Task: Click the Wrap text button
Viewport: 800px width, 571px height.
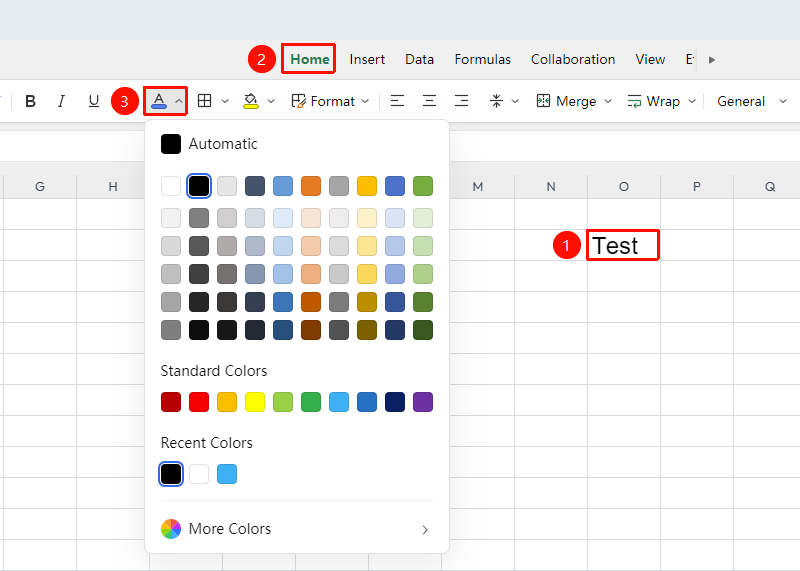Action: (x=654, y=101)
